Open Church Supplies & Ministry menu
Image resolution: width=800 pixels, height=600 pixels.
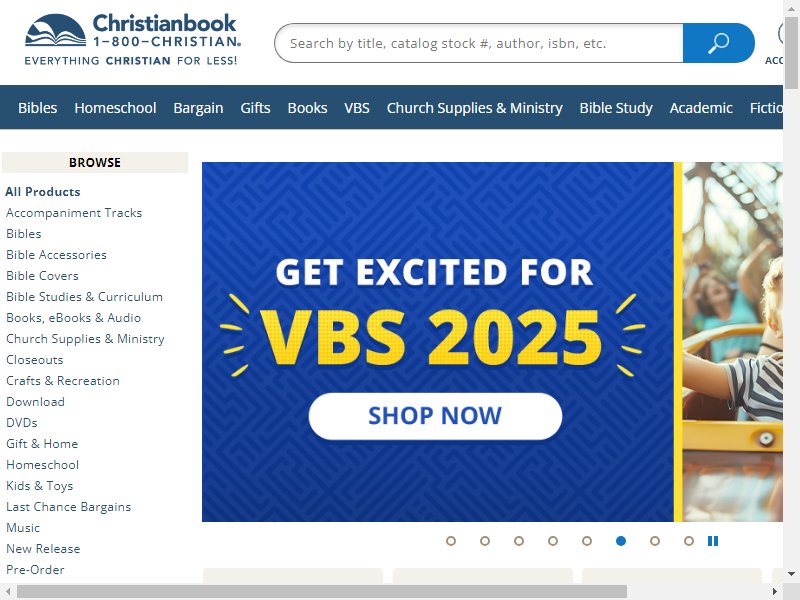tap(474, 108)
